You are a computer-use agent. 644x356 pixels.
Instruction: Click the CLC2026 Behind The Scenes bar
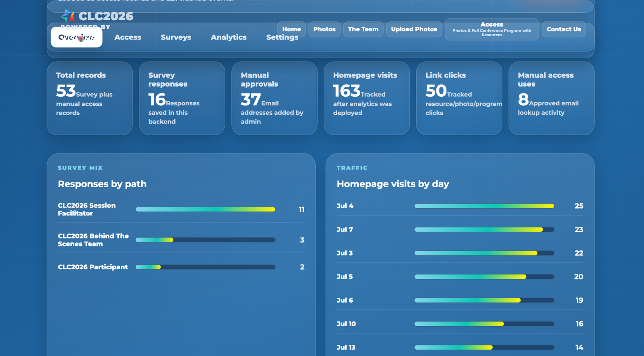(205, 240)
